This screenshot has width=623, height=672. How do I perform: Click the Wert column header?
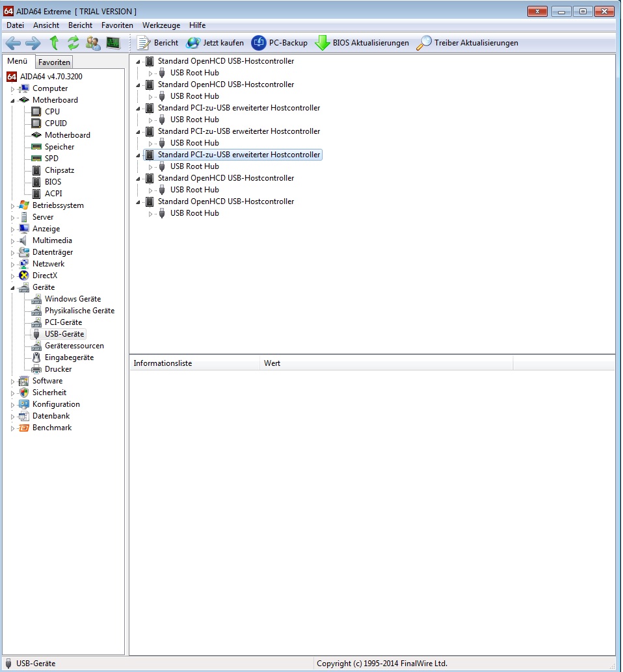[x=386, y=363]
